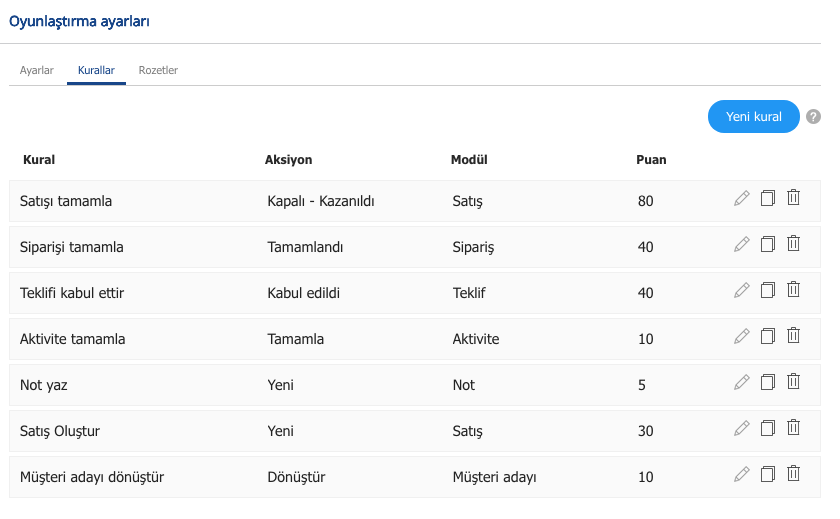The width and height of the screenshot is (840, 519).
Task: Copy the Siparişi tamamla rule
Action: point(768,244)
